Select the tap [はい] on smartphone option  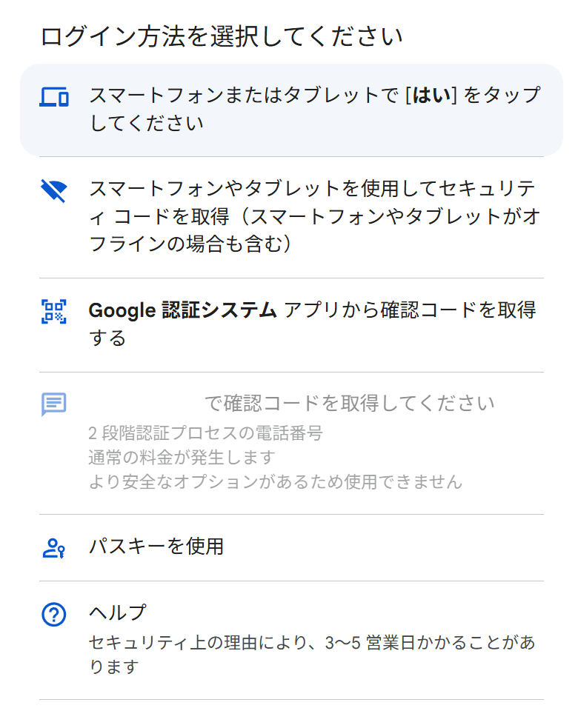(291, 110)
